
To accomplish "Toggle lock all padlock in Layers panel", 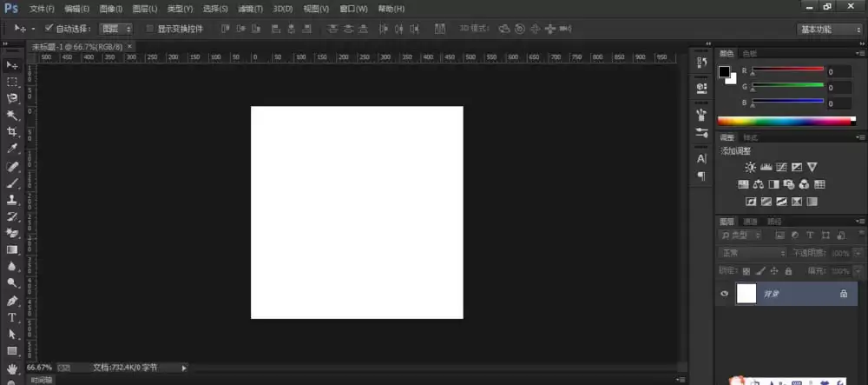I will click(788, 271).
